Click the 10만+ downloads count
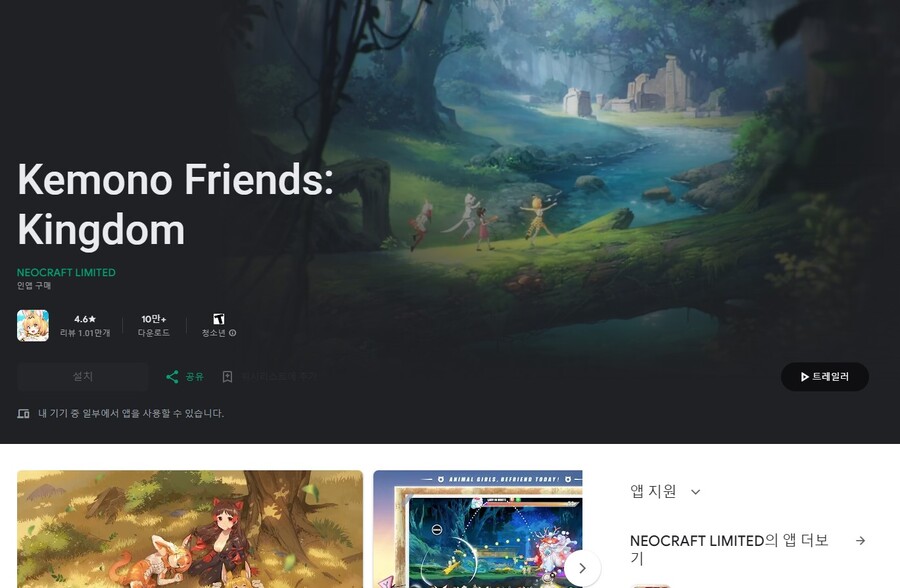This screenshot has height=588, width=900. pos(154,319)
